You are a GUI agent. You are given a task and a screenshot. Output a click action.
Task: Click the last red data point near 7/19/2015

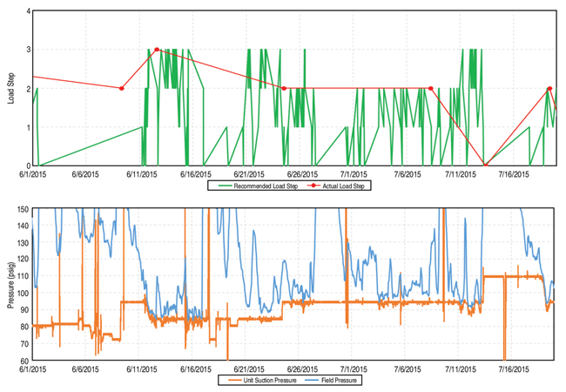549,88
